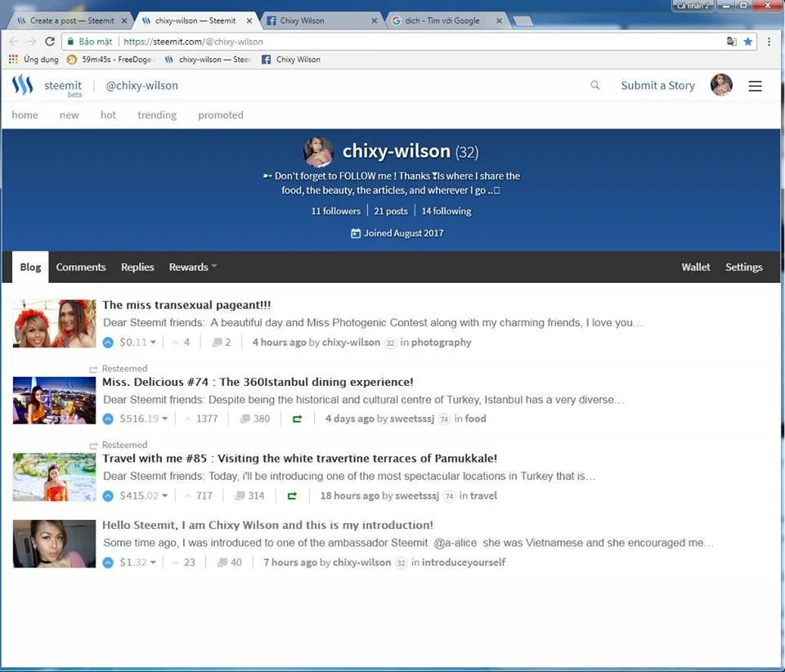Go to the hot feed
The height and width of the screenshot is (672, 785).
point(108,115)
